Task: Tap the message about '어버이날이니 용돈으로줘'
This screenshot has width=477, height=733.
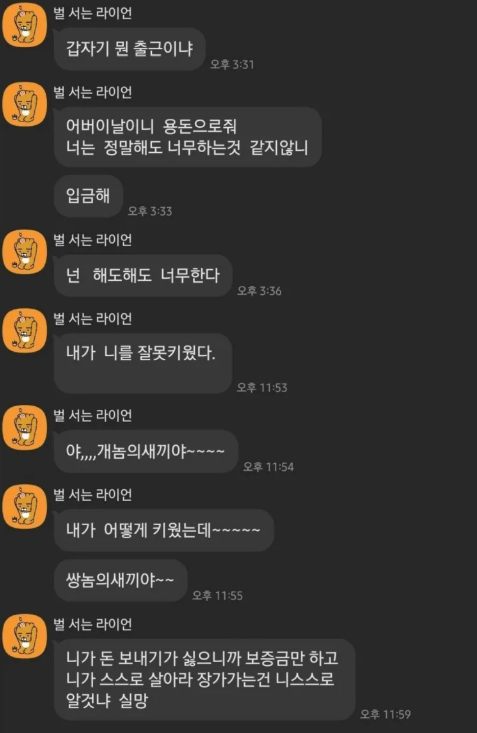Action: (x=188, y=137)
